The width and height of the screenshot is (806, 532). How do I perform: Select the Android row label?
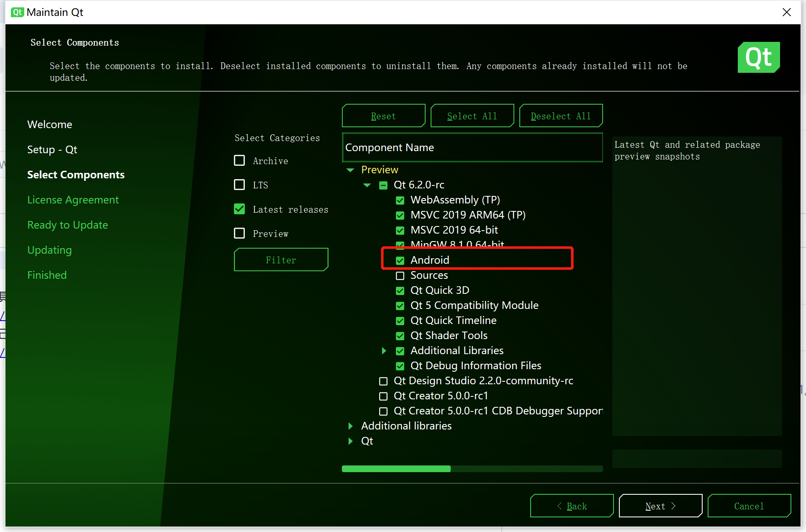tap(430, 260)
